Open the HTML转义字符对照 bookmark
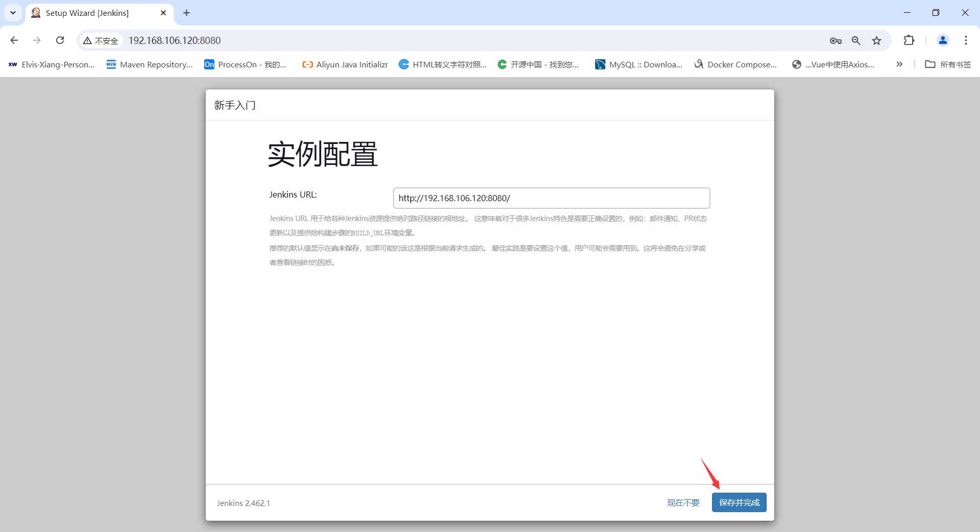Viewport: 980px width, 532px height. pyautogui.click(x=443, y=64)
